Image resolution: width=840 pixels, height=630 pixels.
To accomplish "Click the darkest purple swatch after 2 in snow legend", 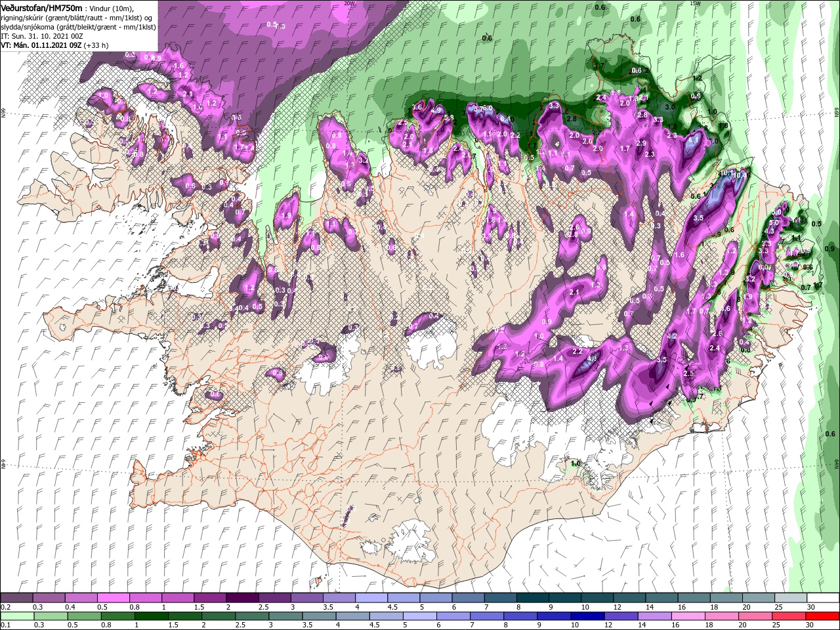I will click(241, 597).
